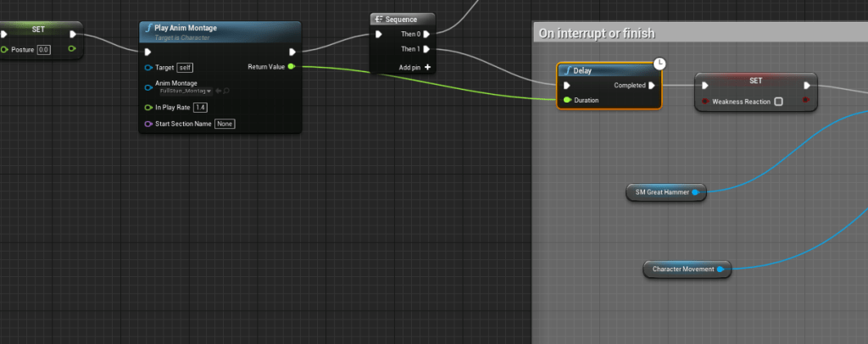868x344 pixels.
Task: Click the Sequence node Then 1 pin
Action: coord(426,49)
